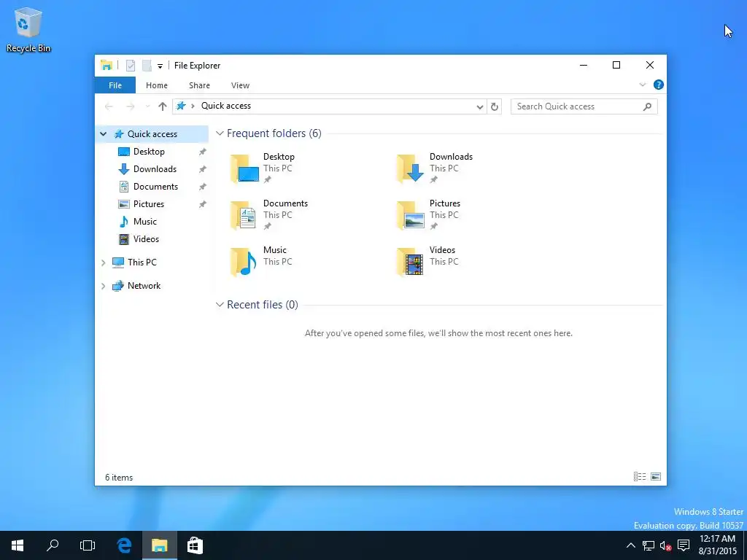Click pin icon beside Documents in sidebar

pos(203,187)
